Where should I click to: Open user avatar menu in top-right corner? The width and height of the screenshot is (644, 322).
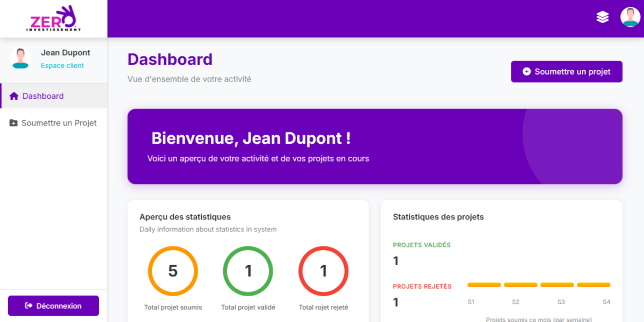630,17
